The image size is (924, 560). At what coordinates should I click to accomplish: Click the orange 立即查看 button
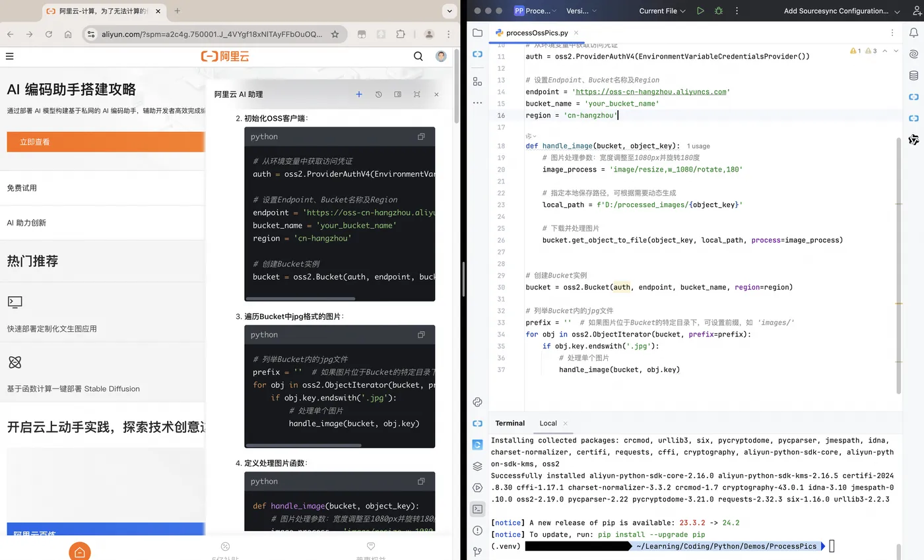106,142
